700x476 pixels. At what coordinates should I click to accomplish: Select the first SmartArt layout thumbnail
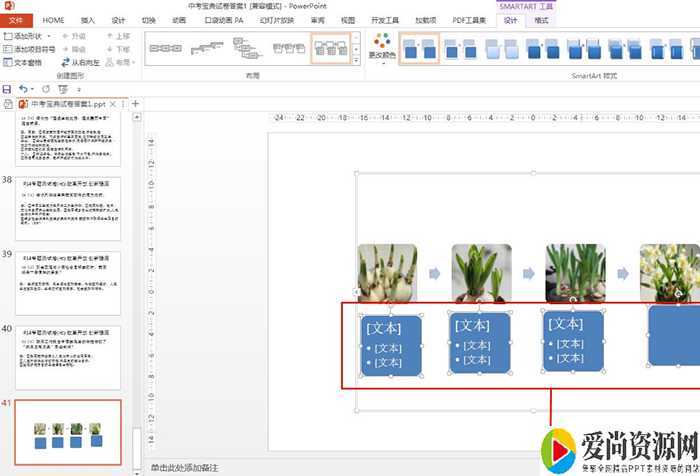[x=165, y=47]
